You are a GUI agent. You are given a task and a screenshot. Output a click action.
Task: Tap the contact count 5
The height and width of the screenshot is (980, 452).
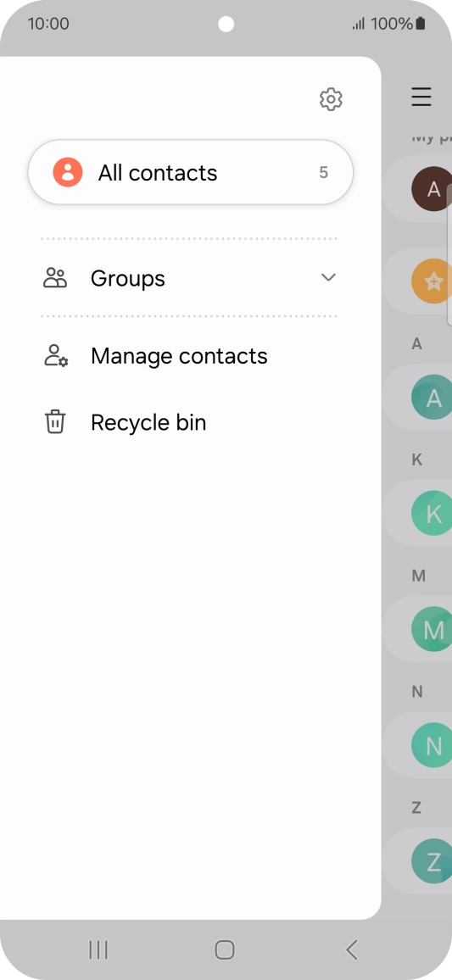(x=323, y=172)
